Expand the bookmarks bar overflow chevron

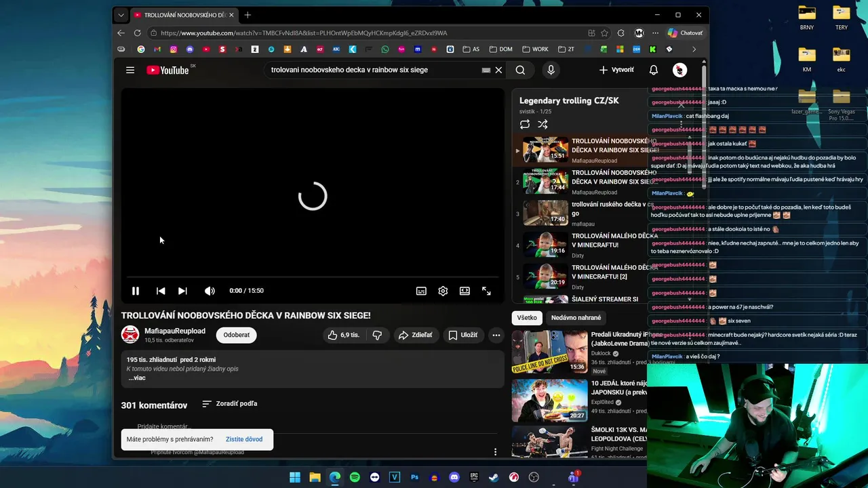point(694,49)
